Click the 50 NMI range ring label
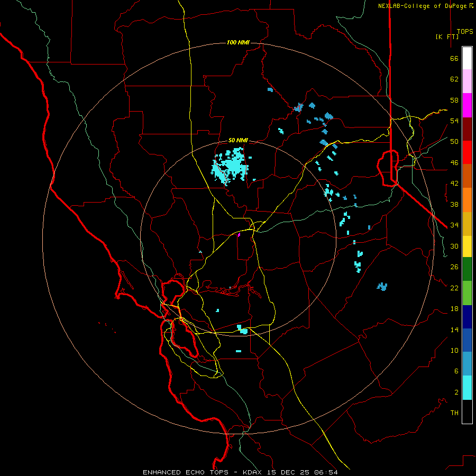 (238, 140)
